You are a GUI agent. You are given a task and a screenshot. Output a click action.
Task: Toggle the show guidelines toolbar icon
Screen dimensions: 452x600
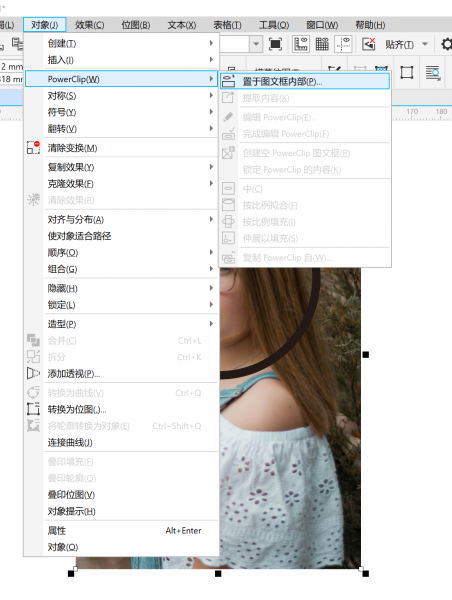pos(343,44)
